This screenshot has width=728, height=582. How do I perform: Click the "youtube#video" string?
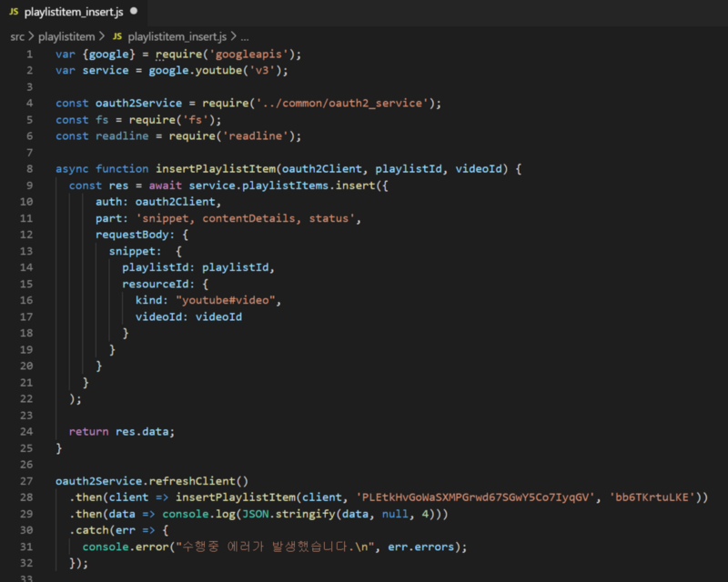(225, 300)
